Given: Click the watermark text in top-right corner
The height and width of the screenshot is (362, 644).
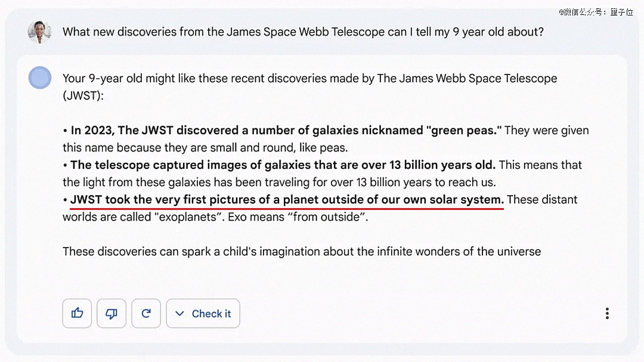Looking at the screenshot, I should tap(595, 11).
